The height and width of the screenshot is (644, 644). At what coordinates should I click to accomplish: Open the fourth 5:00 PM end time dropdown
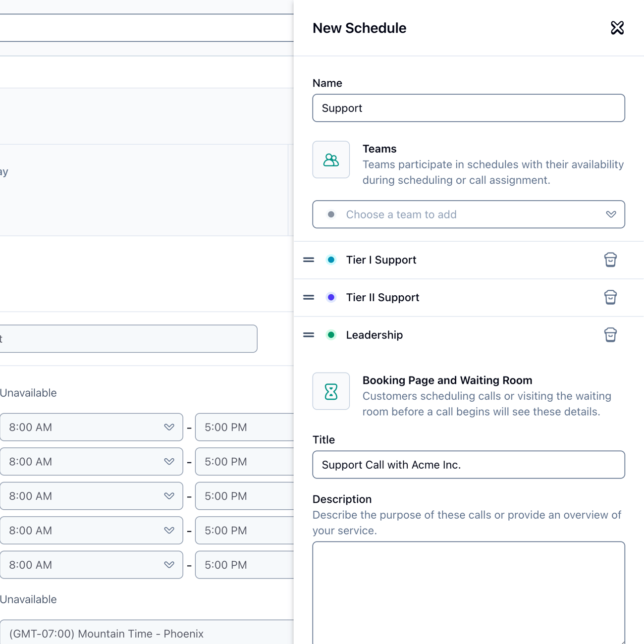(244, 531)
